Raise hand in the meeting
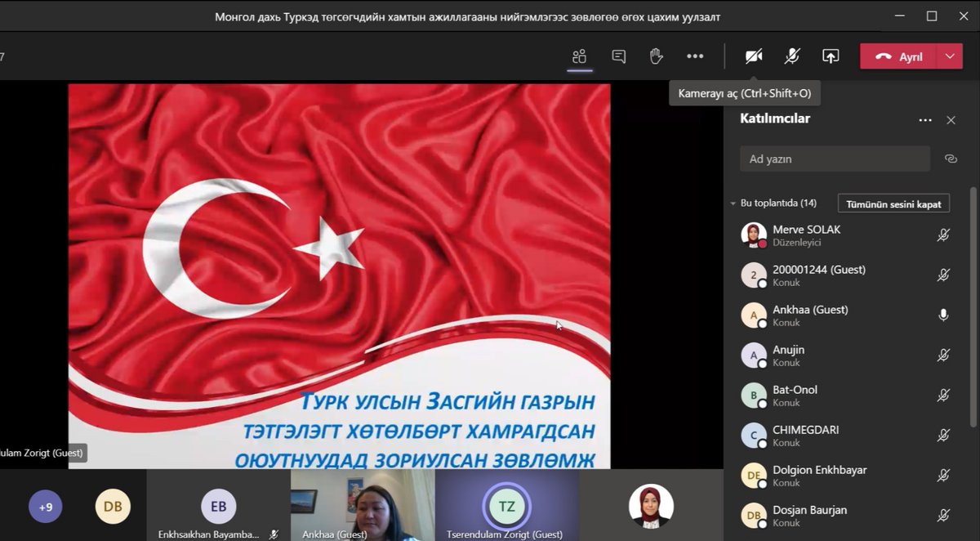 click(656, 56)
